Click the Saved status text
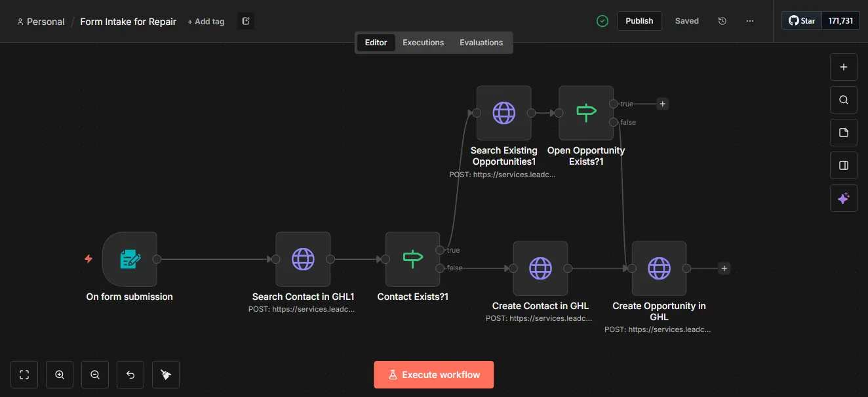 point(687,21)
